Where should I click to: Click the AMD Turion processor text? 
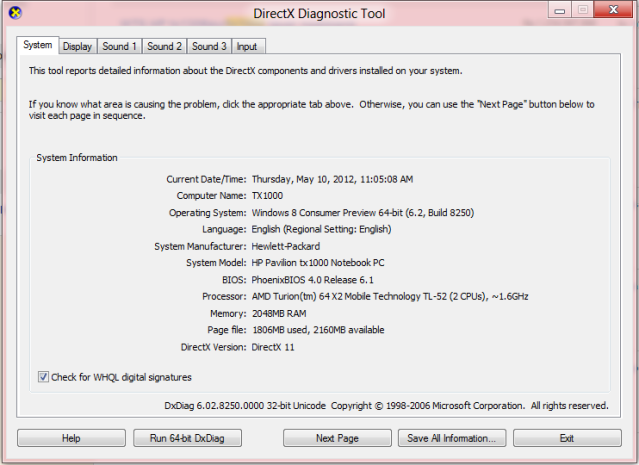coord(390,296)
